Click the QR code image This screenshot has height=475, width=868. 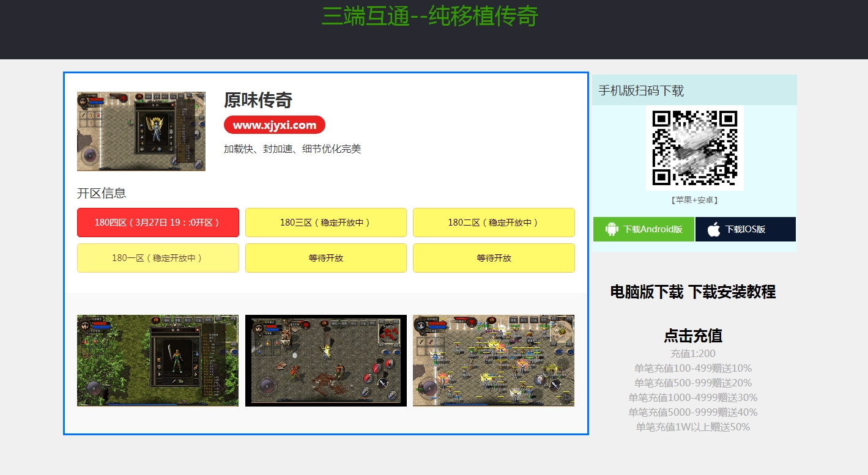click(x=694, y=148)
